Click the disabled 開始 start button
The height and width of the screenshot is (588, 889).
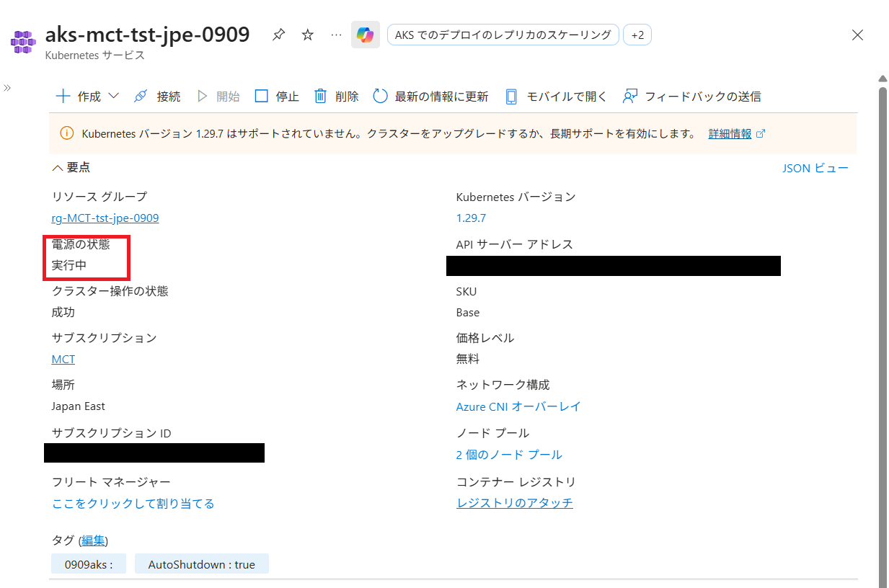click(x=218, y=97)
